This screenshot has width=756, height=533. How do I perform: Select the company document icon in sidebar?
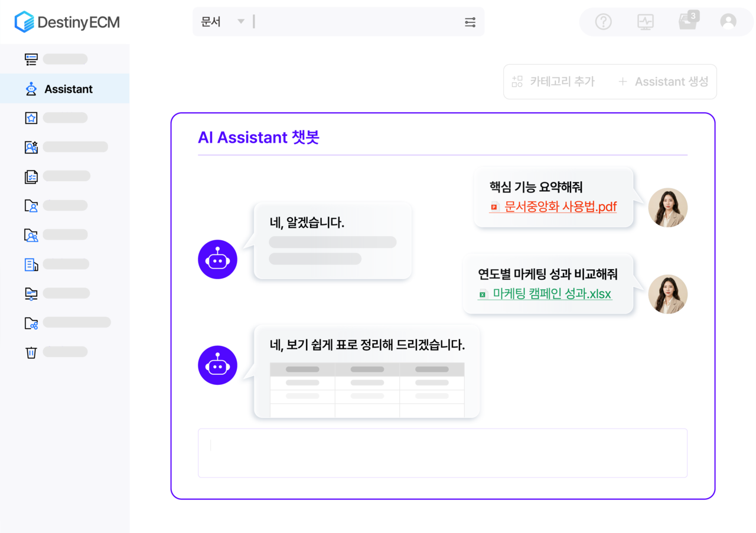click(x=31, y=264)
